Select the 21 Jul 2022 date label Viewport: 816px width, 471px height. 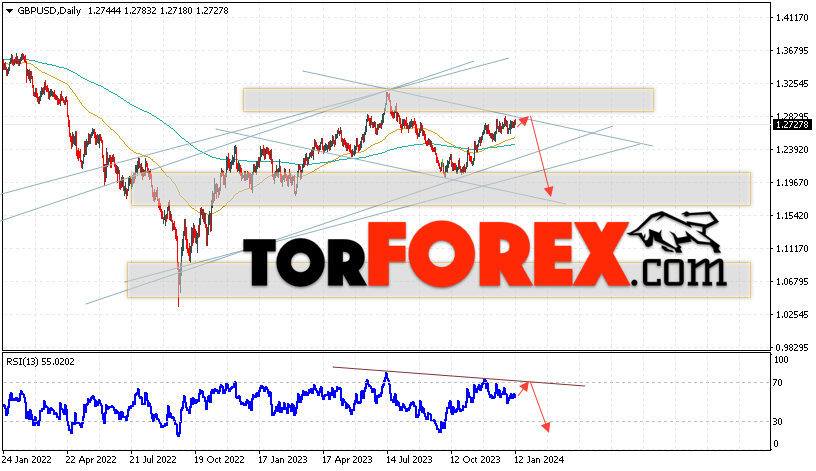[x=154, y=460]
